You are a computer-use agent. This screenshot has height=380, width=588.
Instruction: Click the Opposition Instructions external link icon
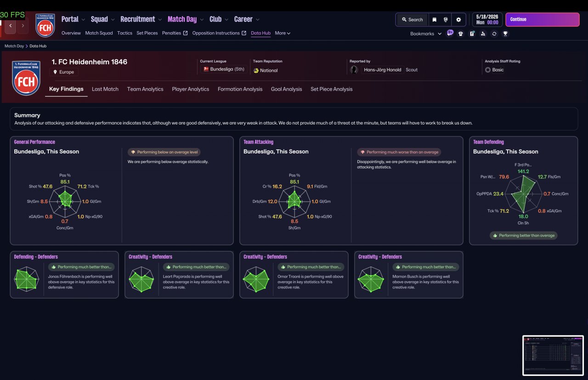[244, 33]
